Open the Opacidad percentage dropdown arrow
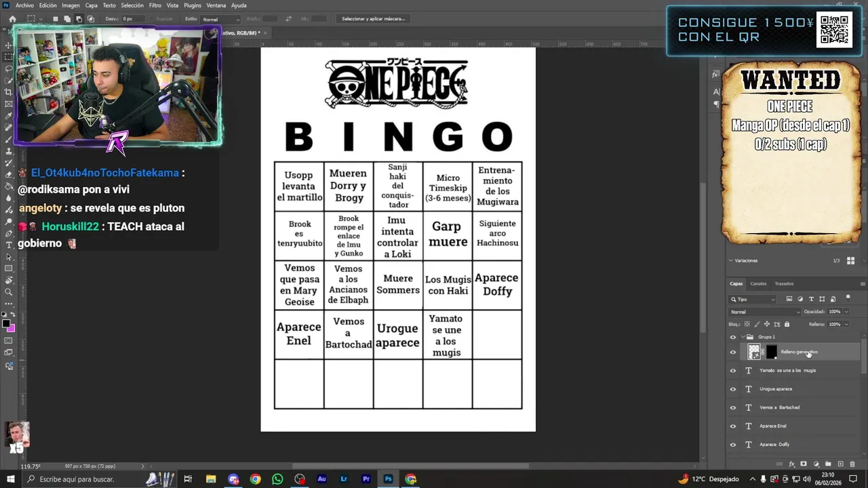 [846, 312]
